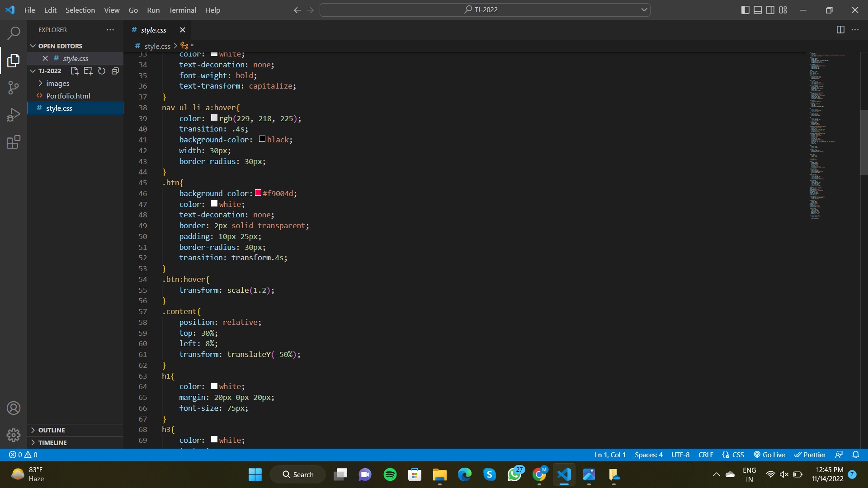The width and height of the screenshot is (868, 488).
Task: Toggle the secondary side bar
Action: (x=770, y=9)
